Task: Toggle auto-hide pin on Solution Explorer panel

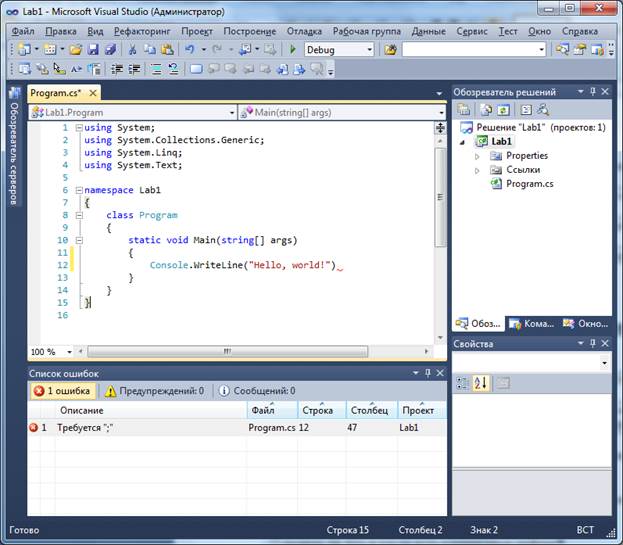Action: coord(593,92)
